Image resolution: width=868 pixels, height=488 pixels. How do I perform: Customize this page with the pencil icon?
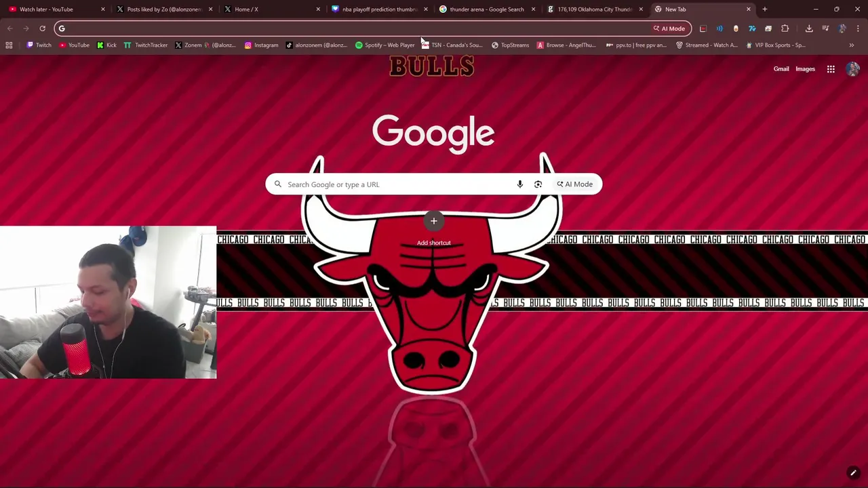pos(853,473)
